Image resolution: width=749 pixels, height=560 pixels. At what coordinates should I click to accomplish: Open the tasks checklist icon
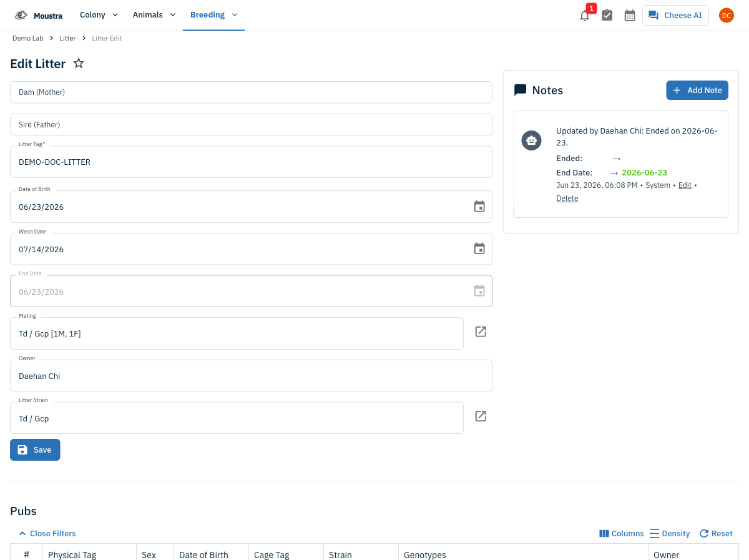(607, 16)
